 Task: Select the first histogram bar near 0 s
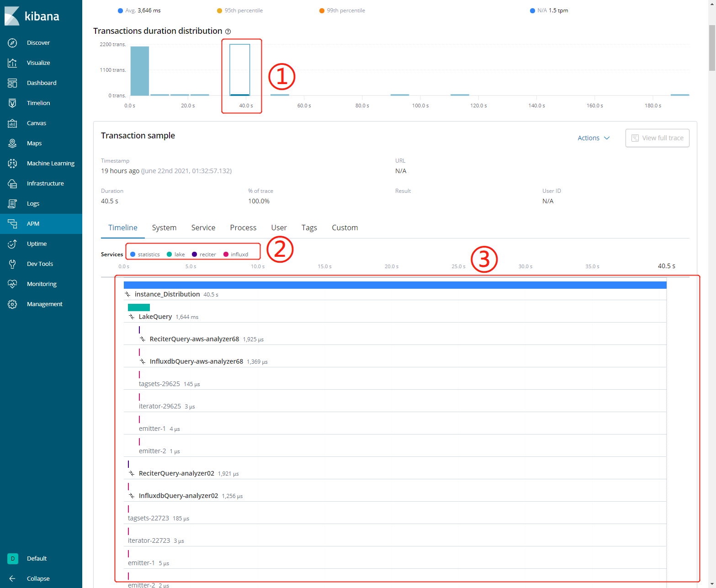click(x=140, y=71)
